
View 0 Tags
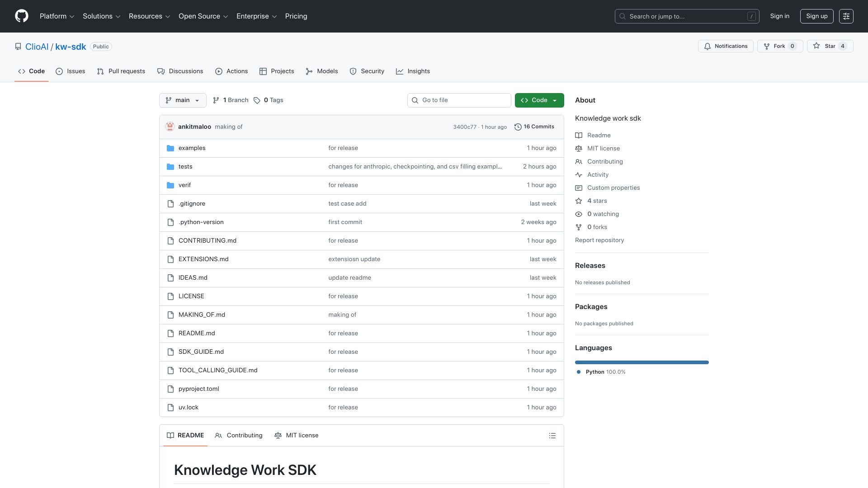pos(269,100)
